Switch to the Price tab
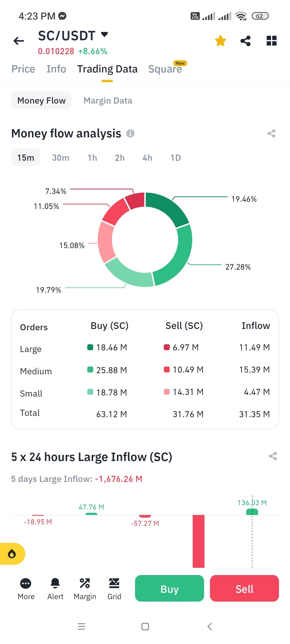The height and width of the screenshot is (644, 290). click(23, 69)
